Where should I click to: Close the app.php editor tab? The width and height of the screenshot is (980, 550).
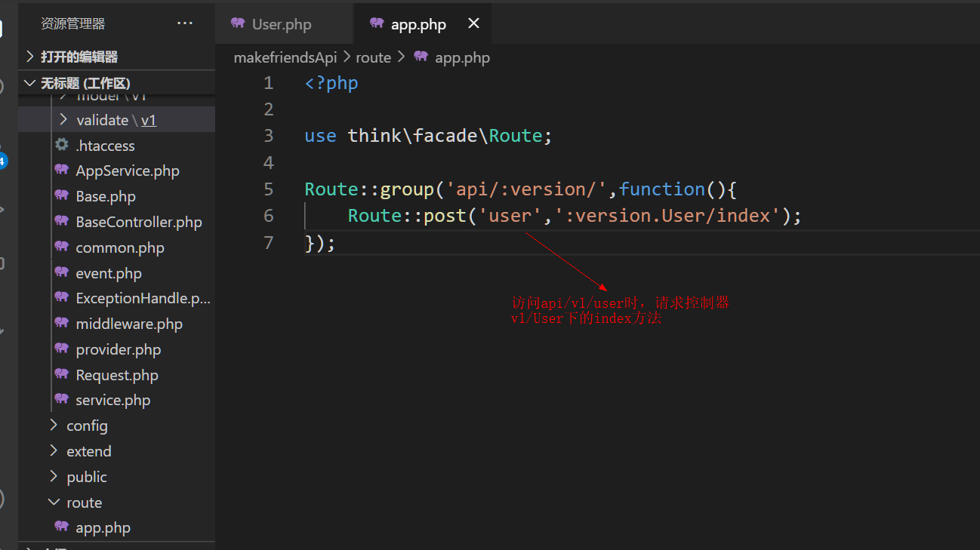(473, 23)
